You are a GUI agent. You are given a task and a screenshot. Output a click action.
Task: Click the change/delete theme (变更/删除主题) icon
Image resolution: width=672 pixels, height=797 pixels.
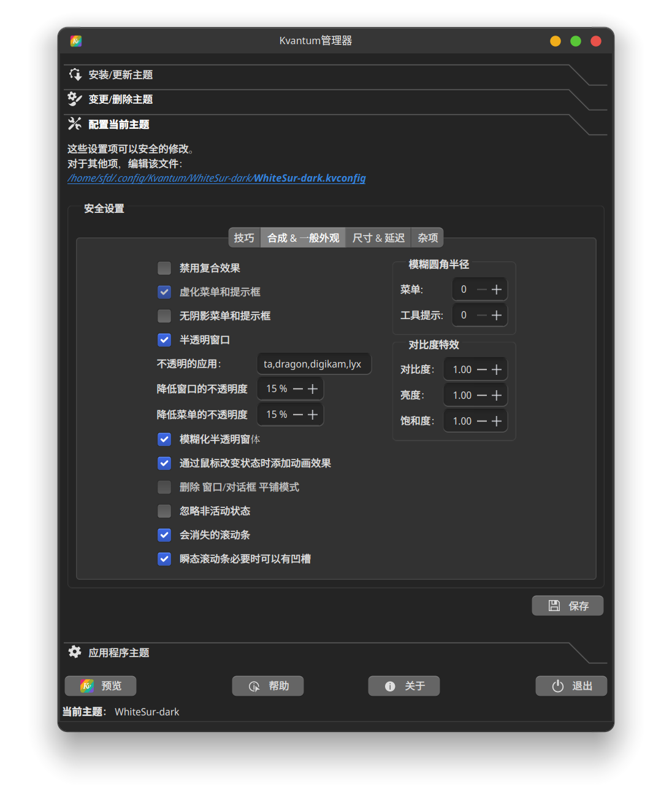pyautogui.click(x=75, y=99)
